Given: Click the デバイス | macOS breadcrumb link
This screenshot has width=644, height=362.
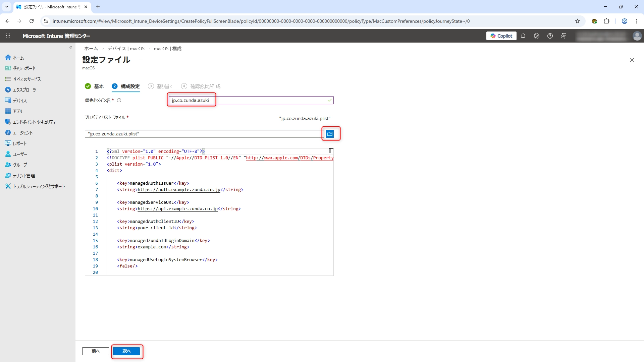Looking at the screenshot, I should coord(126,49).
